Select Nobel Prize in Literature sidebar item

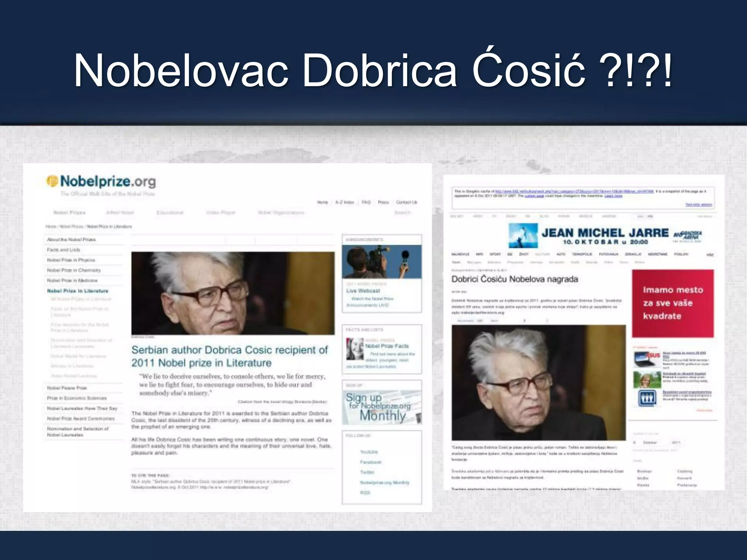(x=78, y=291)
